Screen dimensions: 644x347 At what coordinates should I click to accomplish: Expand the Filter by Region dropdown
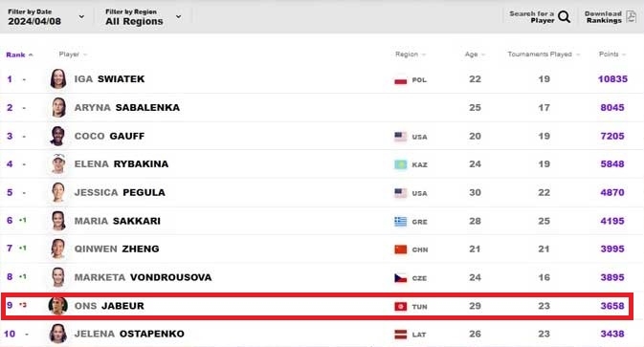[x=144, y=17]
